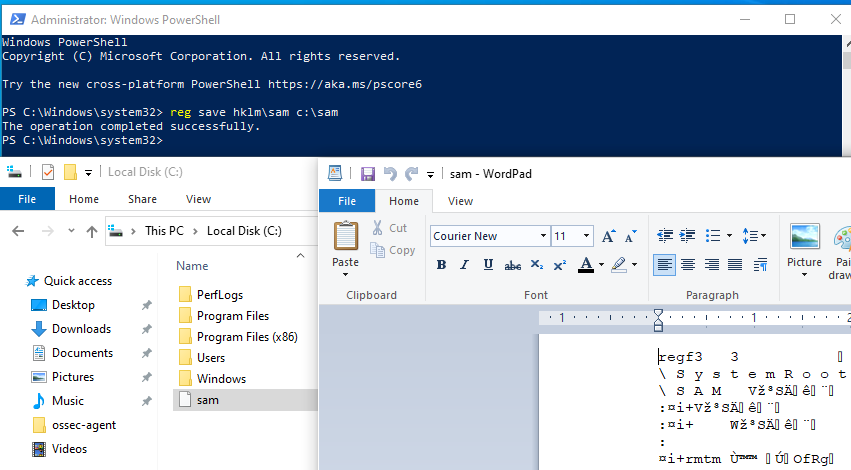Select Justify text alignment
Image resolution: width=851 pixels, height=470 pixels.
point(735,265)
